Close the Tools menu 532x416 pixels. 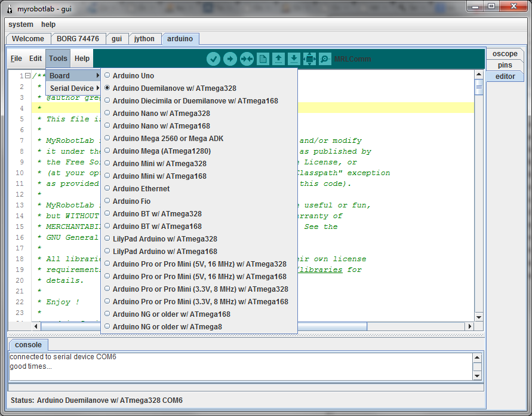(58, 59)
